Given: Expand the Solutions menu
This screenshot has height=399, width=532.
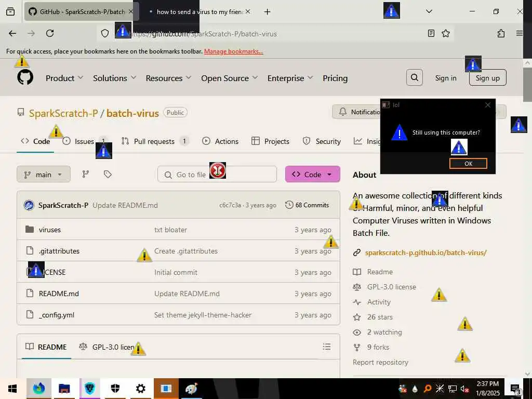Looking at the screenshot, I should (114, 78).
